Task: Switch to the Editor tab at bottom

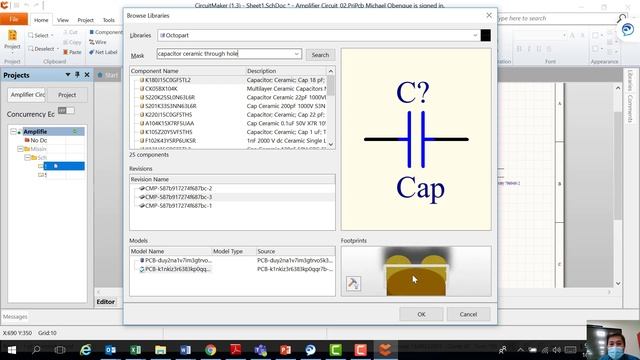Action: point(106,302)
